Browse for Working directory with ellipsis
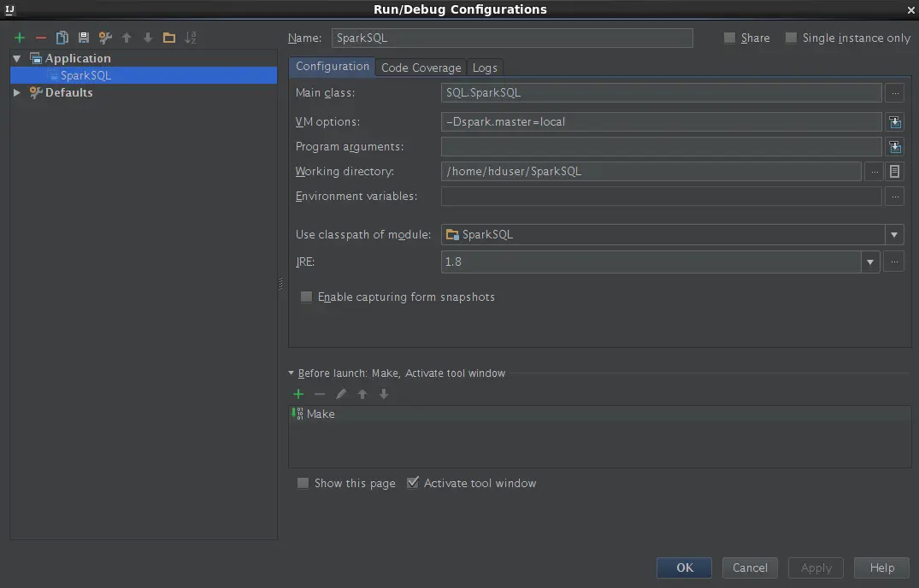The width and height of the screenshot is (919, 588). click(874, 172)
